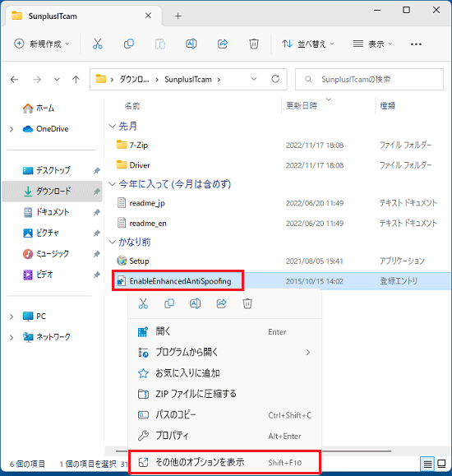Click the ネットワーク item in sidebar
Viewport: 452px width, 476px height.
[47, 337]
